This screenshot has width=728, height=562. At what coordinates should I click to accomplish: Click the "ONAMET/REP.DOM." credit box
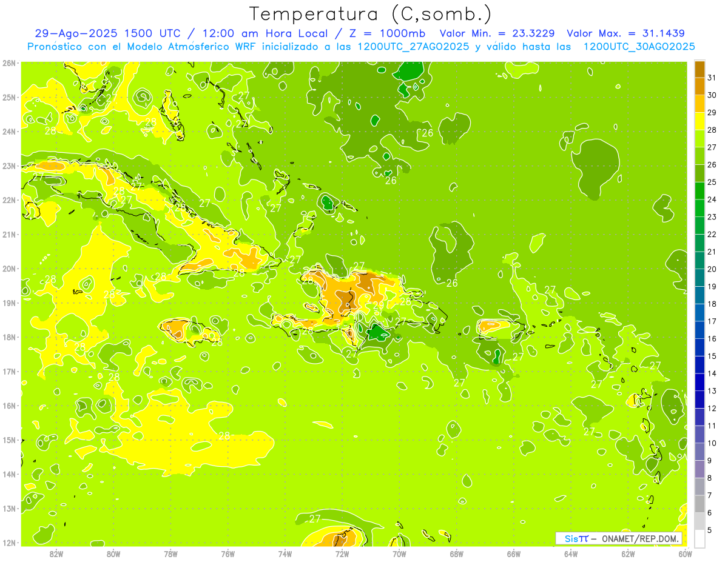[x=619, y=538]
